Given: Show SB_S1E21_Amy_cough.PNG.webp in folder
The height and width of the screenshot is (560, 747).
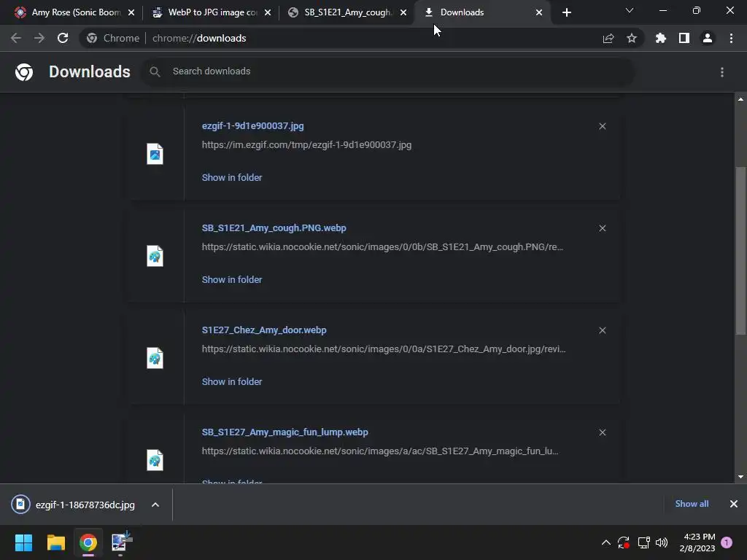Looking at the screenshot, I should 232,279.
